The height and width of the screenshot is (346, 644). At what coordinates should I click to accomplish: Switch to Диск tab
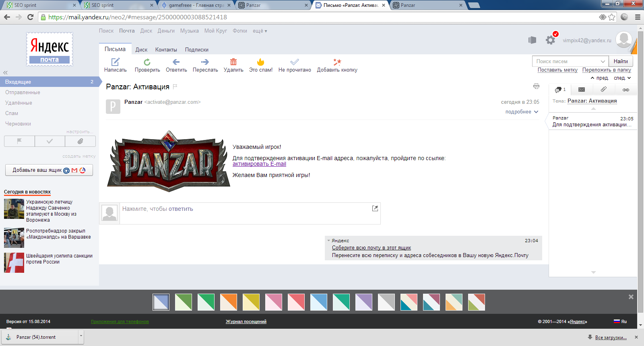coord(141,50)
